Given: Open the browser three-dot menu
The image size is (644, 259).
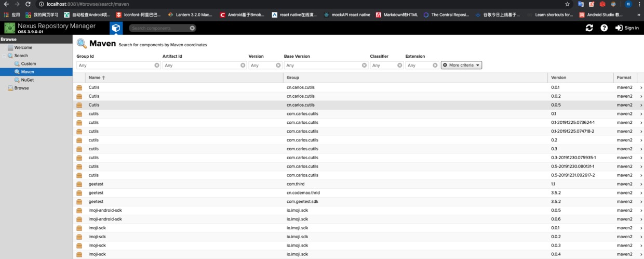Looking at the screenshot, I should [x=639, y=4].
